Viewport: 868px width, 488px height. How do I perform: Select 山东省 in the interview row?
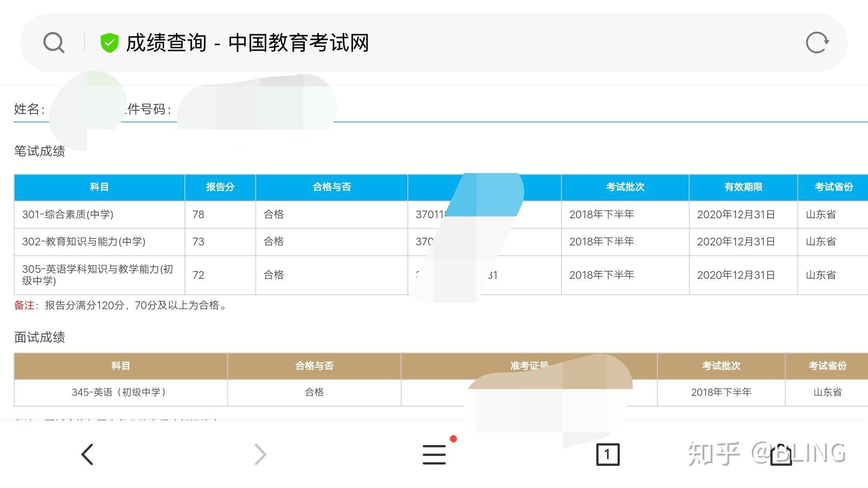[x=827, y=392]
